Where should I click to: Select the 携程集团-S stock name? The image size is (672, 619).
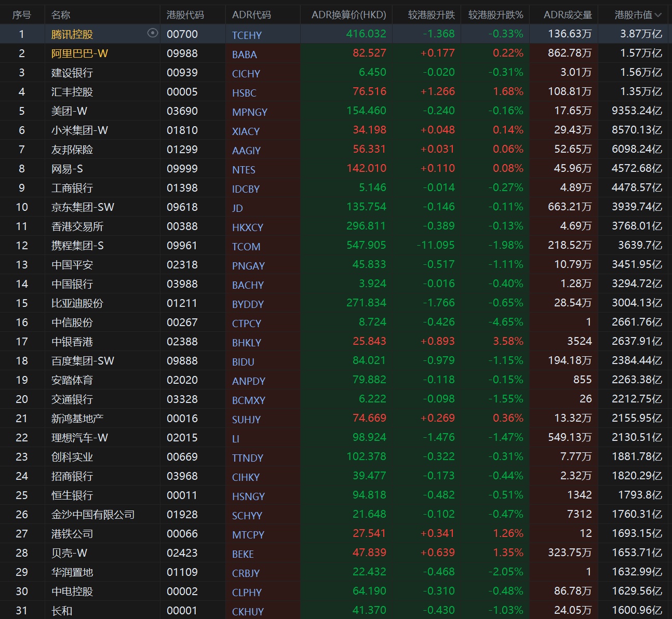click(77, 246)
